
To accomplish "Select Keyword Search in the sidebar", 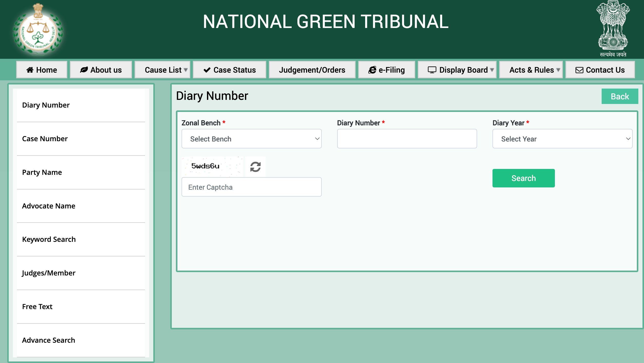I will point(49,239).
